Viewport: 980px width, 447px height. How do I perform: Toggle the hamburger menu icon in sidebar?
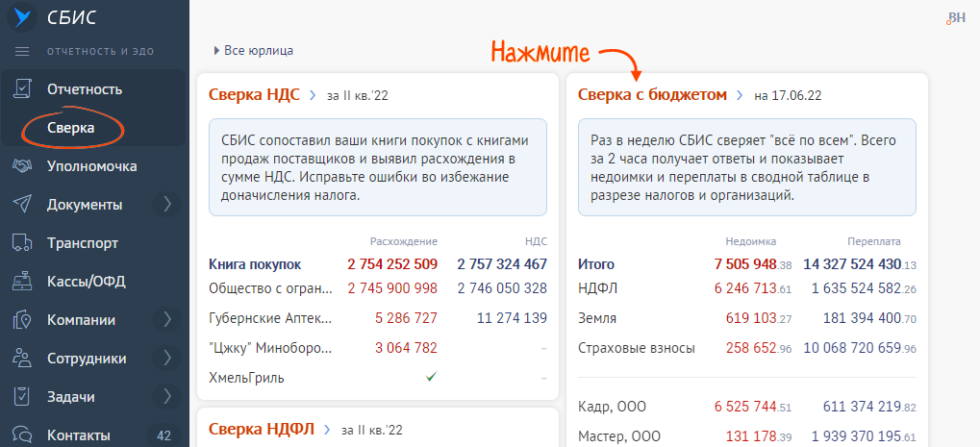click(23, 51)
